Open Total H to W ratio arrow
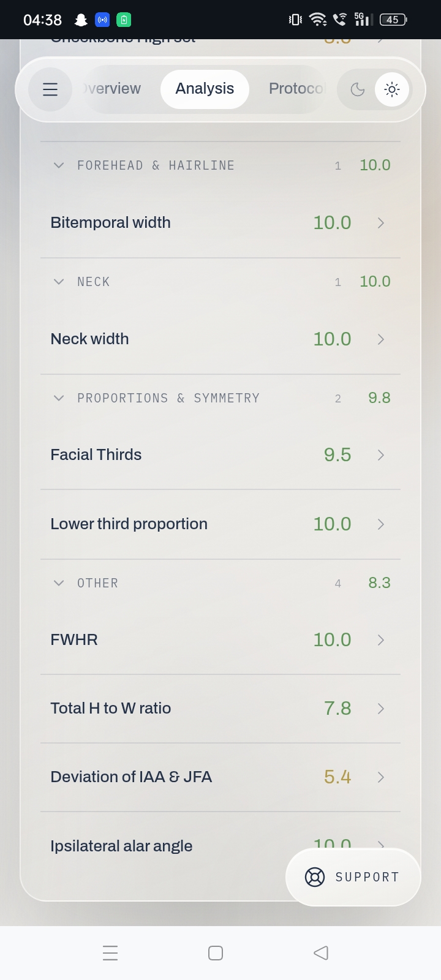Viewport: 441px width, 980px height. 381,709
